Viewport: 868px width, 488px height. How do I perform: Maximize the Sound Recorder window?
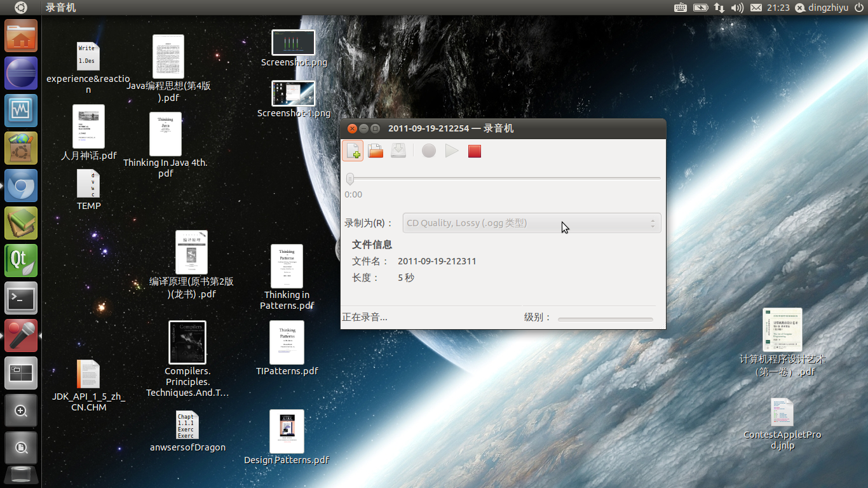[x=375, y=128]
